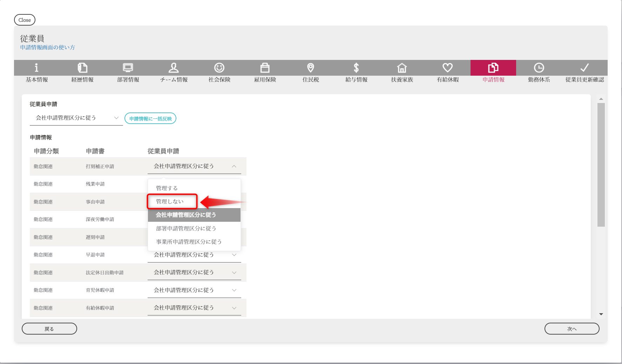
Task: Select the 経歴情報 document icon
Action: [82, 68]
